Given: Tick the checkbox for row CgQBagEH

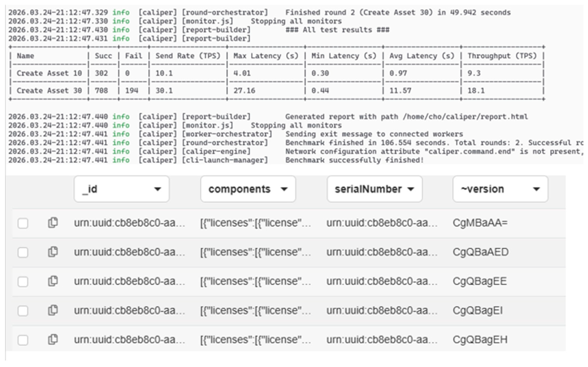Looking at the screenshot, I should [23, 340].
